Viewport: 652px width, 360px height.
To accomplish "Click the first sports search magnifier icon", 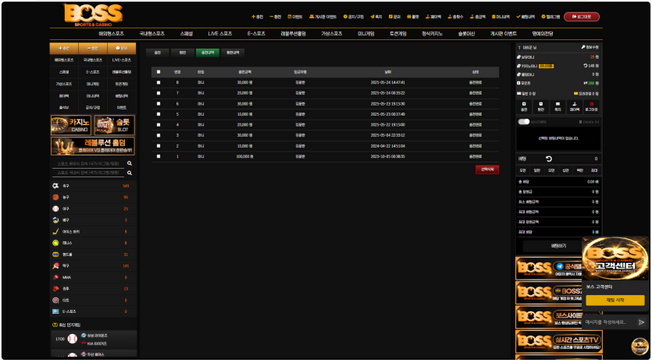I will point(129,163).
